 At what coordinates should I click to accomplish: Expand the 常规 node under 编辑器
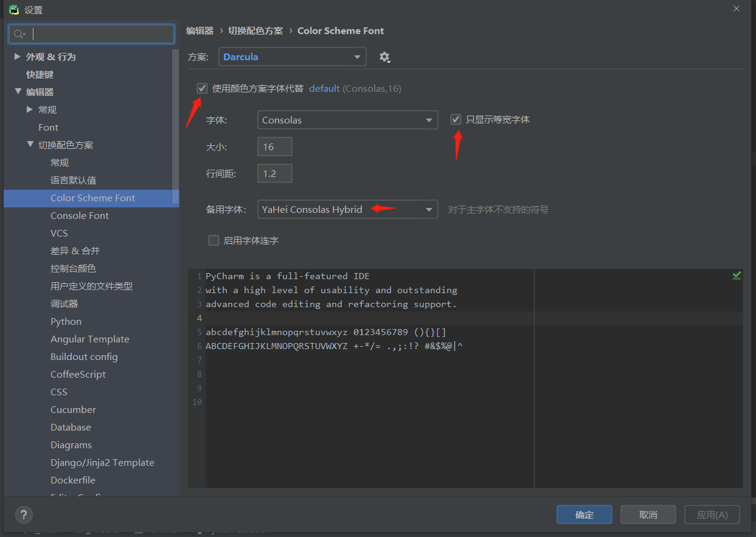click(x=30, y=109)
